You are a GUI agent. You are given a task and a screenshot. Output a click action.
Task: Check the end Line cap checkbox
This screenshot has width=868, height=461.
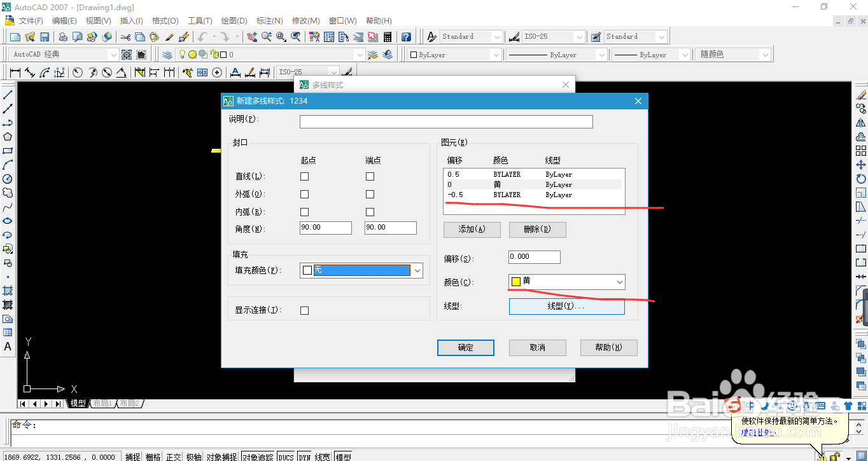point(370,176)
